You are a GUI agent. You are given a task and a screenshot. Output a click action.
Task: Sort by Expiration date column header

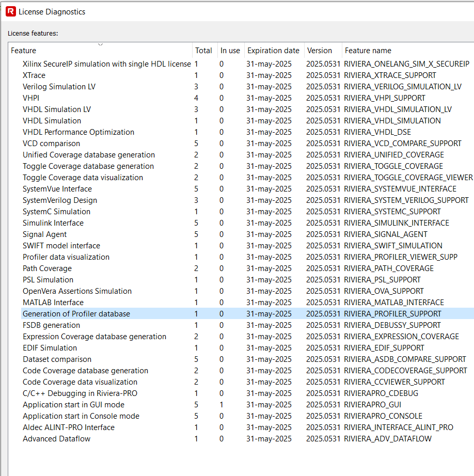(x=273, y=51)
